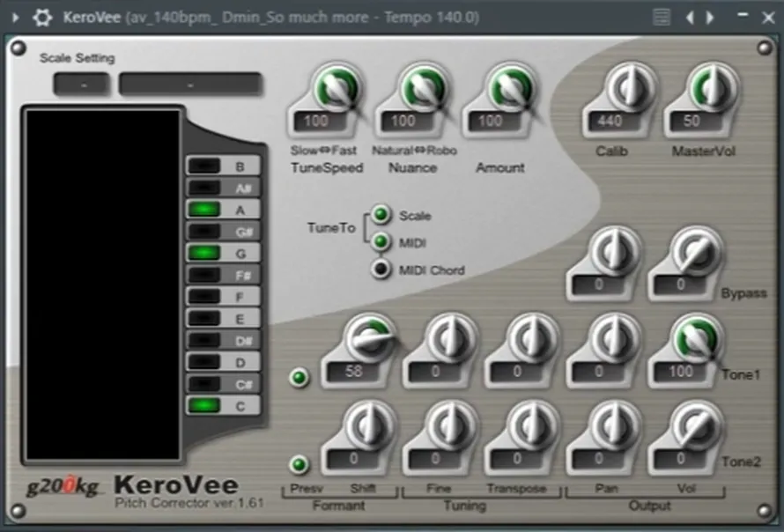Toggle TuneTo Scale option
Viewport: 784px width, 532px height.
381,215
